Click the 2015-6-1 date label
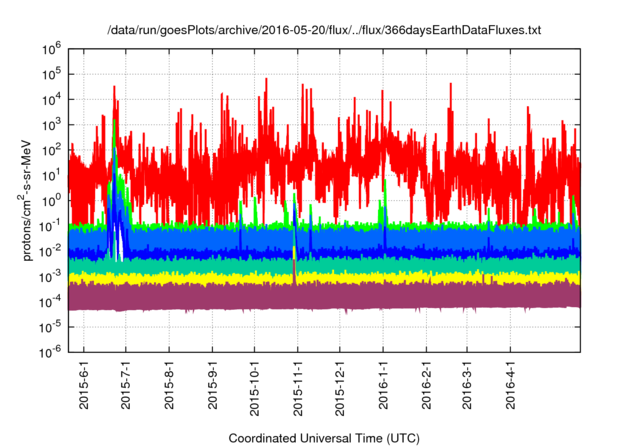This screenshot has height=448, width=640. [x=84, y=385]
